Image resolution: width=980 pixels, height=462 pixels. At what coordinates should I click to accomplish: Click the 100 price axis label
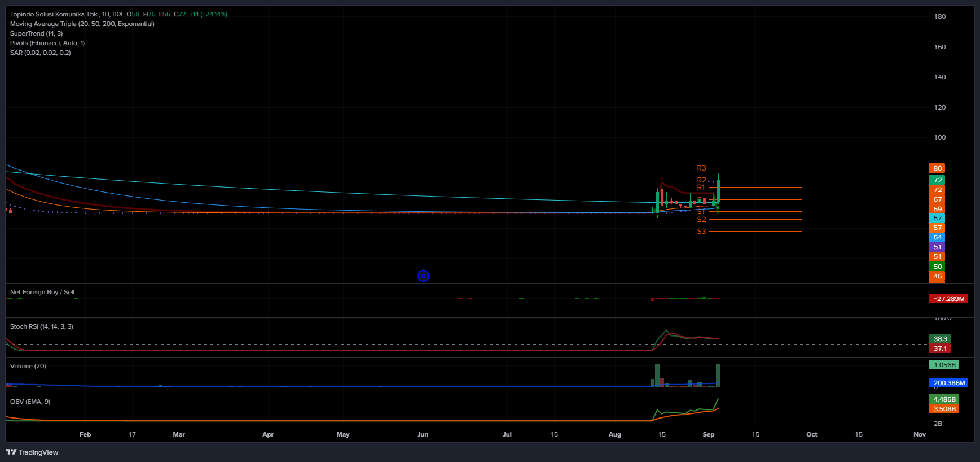[x=940, y=137]
